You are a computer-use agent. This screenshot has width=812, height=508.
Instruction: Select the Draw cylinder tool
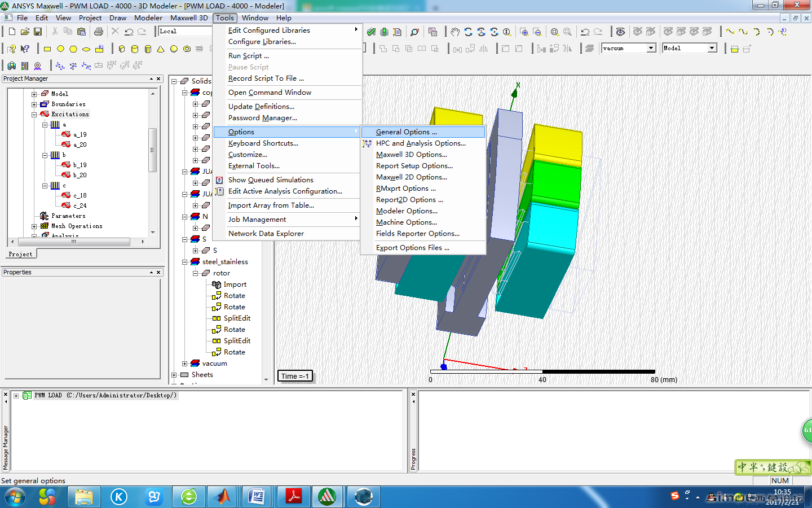[134, 49]
